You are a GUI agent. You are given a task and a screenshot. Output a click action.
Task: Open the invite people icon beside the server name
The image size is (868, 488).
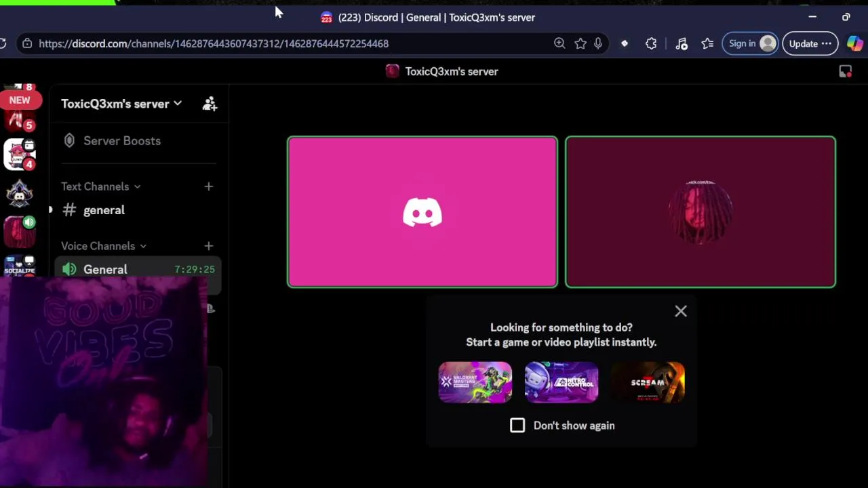(x=210, y=104)
